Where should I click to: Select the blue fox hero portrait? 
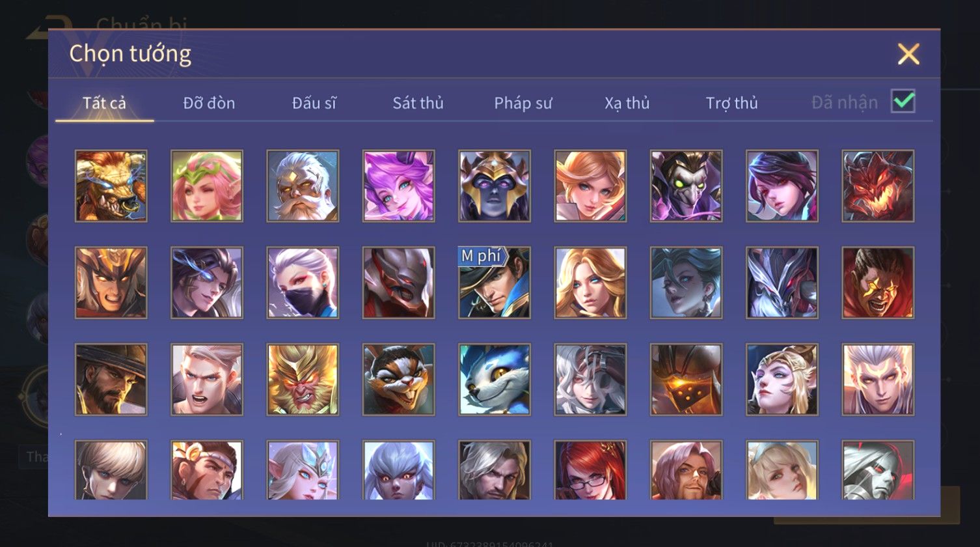[495, 379]
